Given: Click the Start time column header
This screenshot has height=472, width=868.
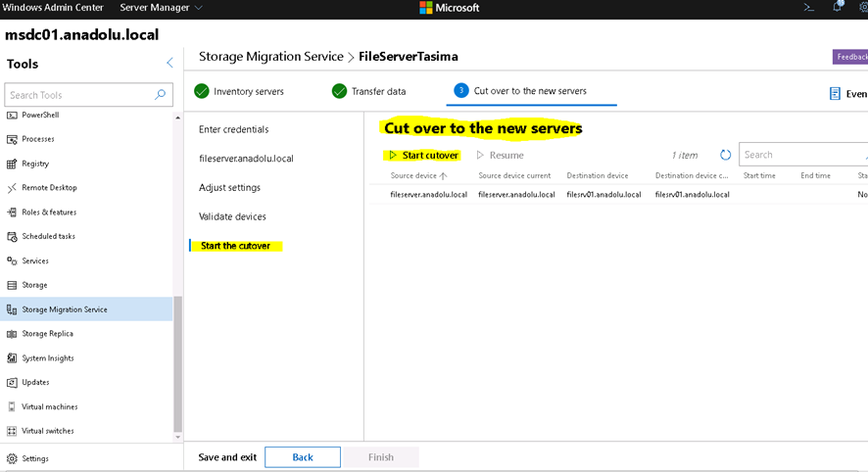Looking at the screenshot, I should click(x=759, y=176).
